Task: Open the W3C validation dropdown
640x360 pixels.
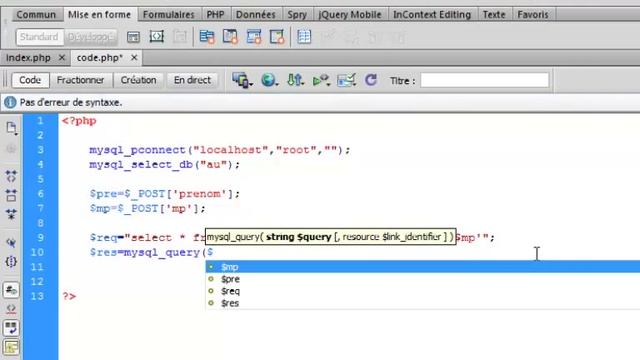Action: 321,80
